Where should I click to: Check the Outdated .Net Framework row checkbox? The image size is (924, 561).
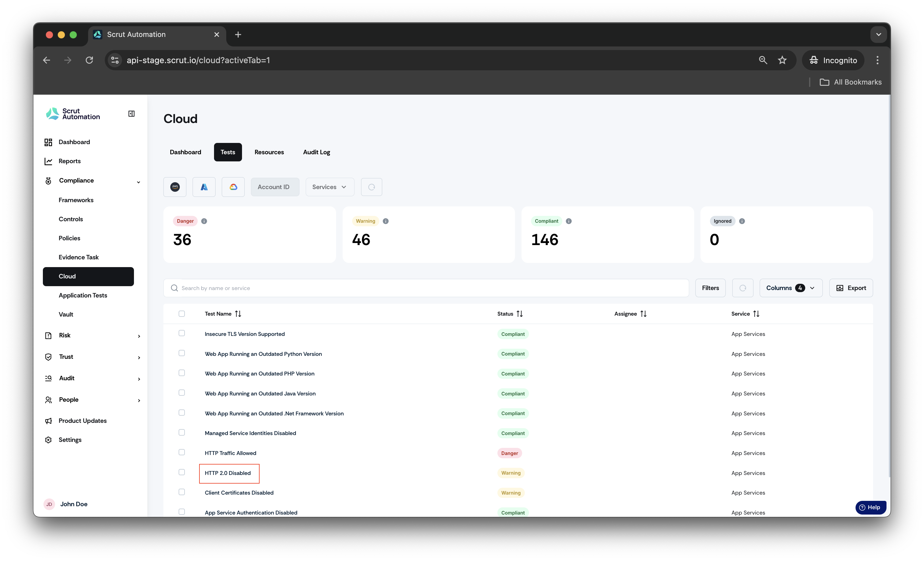(x=182, y=413)
